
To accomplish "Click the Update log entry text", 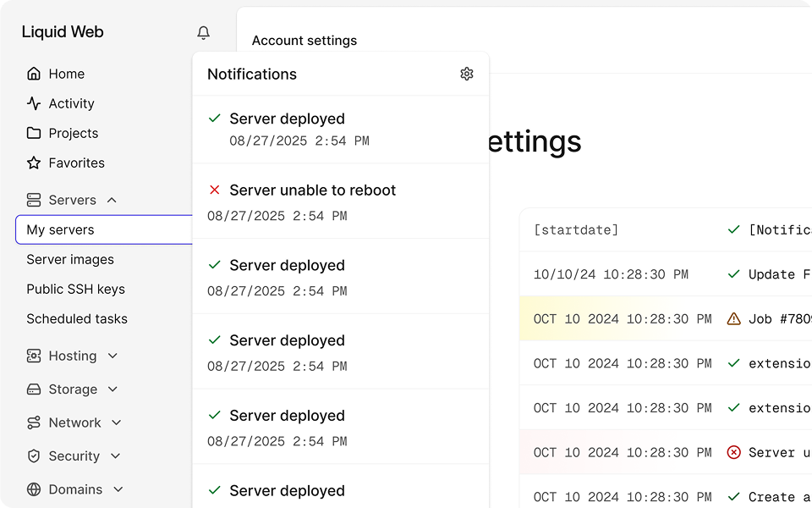I will pyautogui.click(x=780, y=274).
